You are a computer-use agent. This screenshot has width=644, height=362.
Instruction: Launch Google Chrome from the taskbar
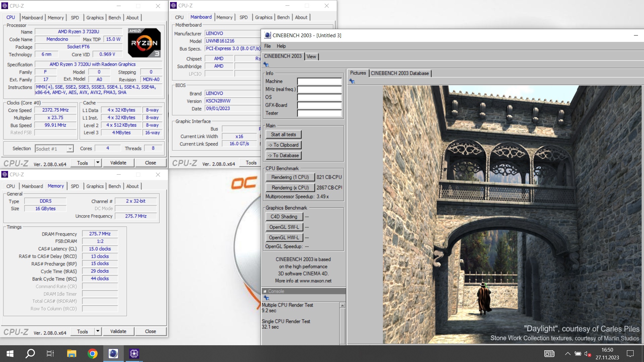coord(92,353)
